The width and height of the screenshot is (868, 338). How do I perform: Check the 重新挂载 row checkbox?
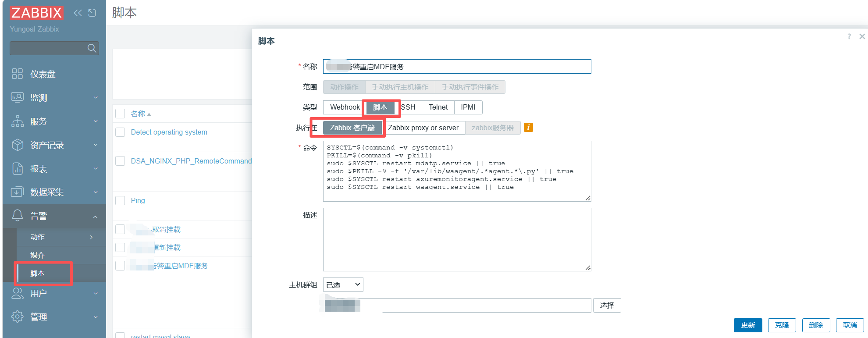pyautogui.click(x=120, y=247)
